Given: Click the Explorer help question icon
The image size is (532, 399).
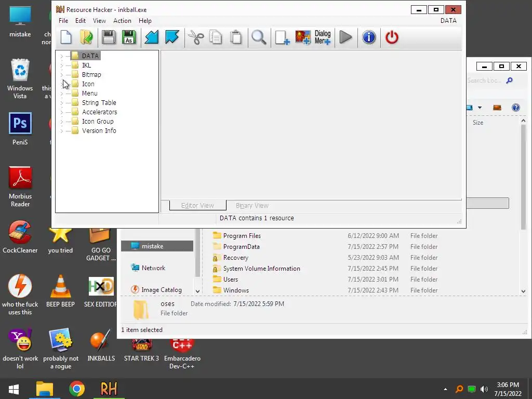Looking at the screenshot, I should pyautogui.click(x=516, y=108).
